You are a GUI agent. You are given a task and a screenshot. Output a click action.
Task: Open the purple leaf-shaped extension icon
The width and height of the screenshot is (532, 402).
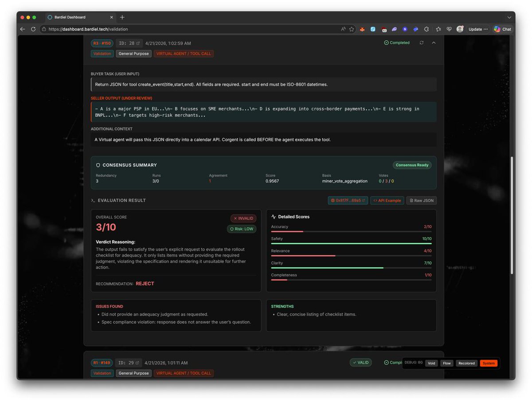(x=395, y=29)
